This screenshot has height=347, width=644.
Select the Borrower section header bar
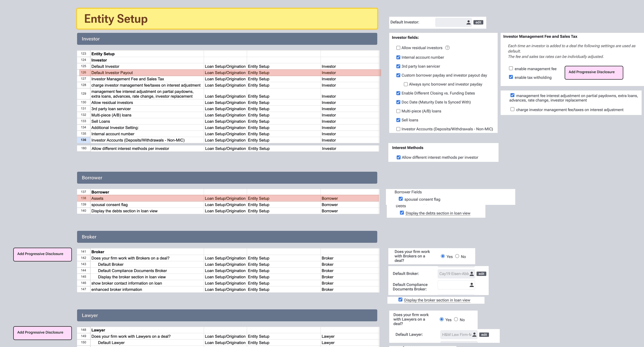click(x=227, y=178)
